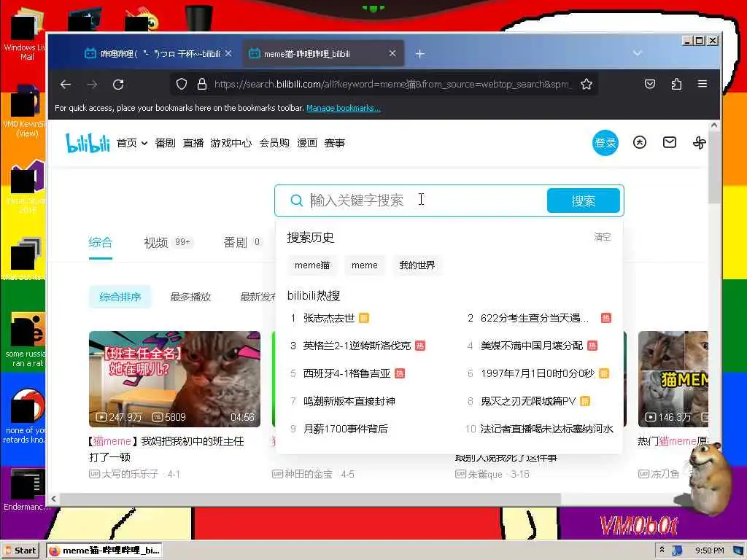Sort by 综合排序
This screenshot has height=560, width=747.
(120, 297)
